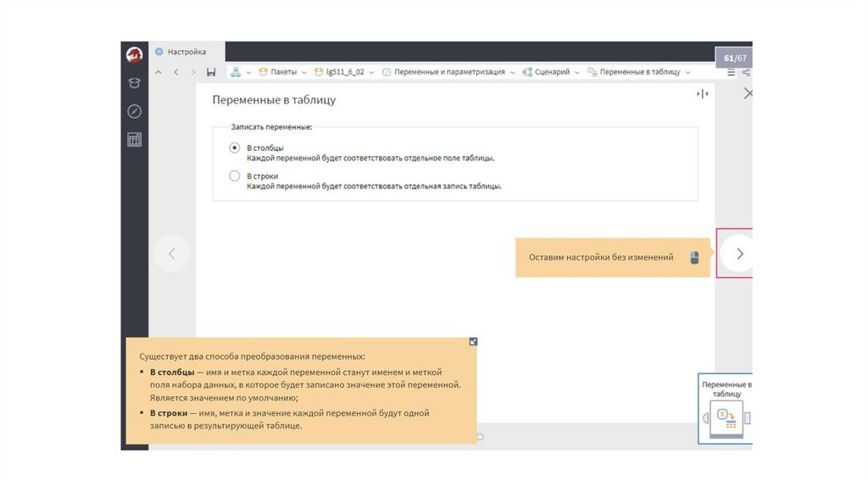Expand the dropdown next to lg511_6_02
The image size is (868, 487).
[371, 73]
